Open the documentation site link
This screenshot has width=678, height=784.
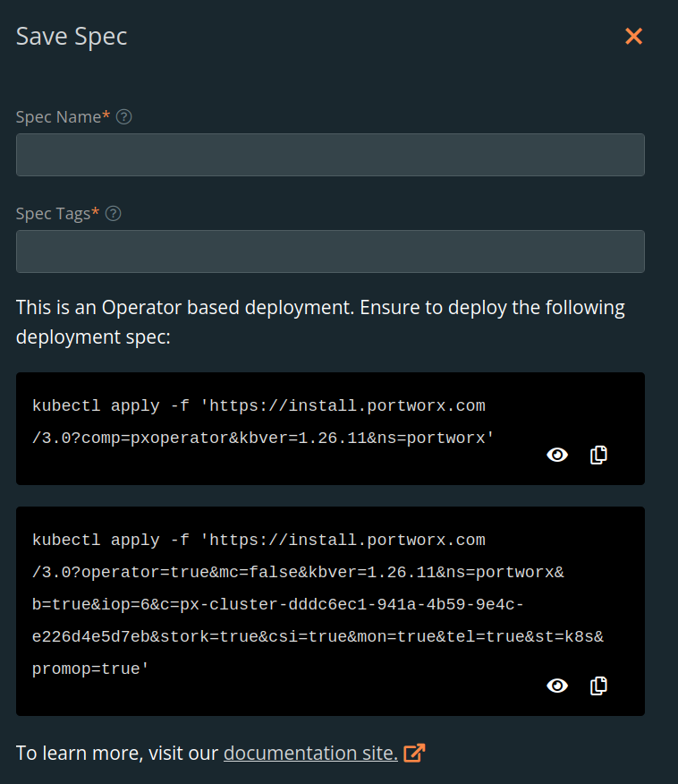[310, 753]
